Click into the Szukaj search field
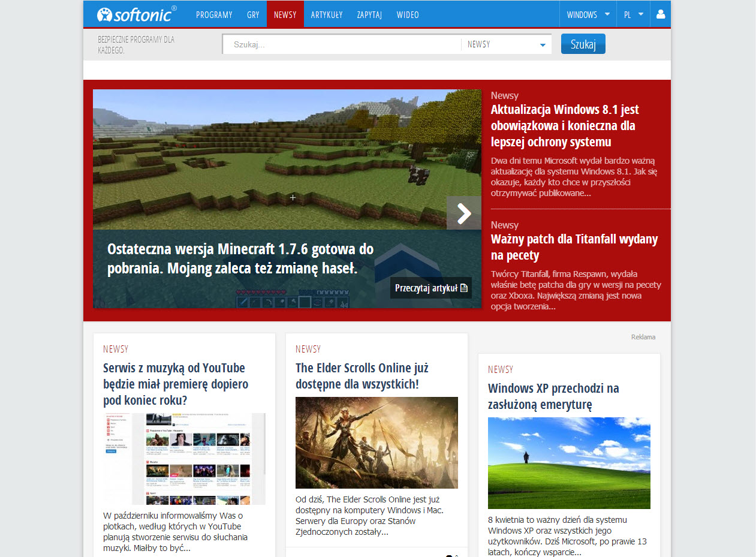 point(342,44)
